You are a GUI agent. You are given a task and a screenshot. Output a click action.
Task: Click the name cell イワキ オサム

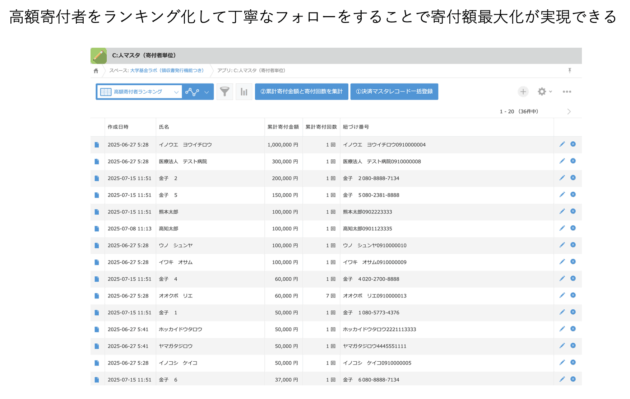point(176,262)
